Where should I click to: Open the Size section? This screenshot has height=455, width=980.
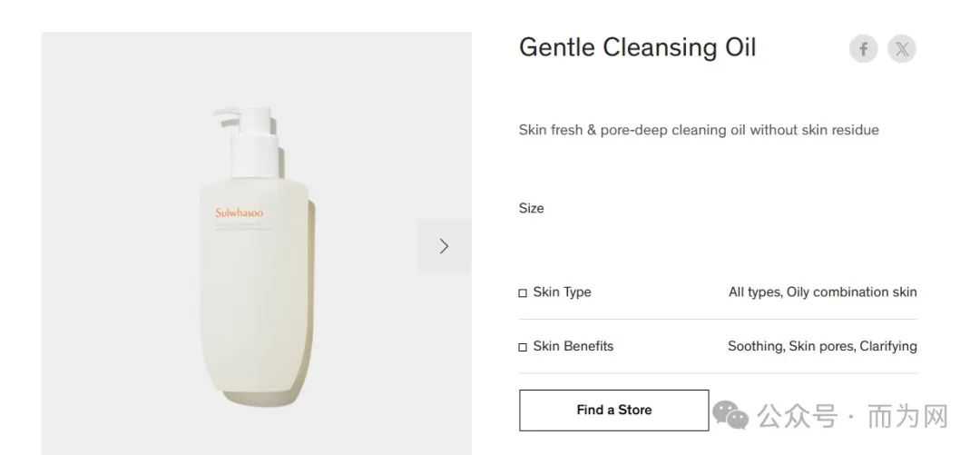[x=531, y=208]
